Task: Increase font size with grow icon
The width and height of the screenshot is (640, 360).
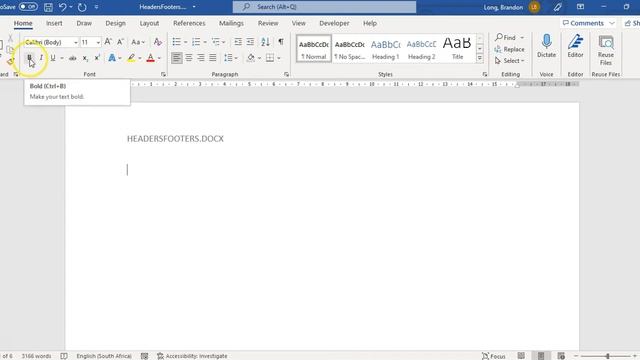Action: (x=108, y=42)
